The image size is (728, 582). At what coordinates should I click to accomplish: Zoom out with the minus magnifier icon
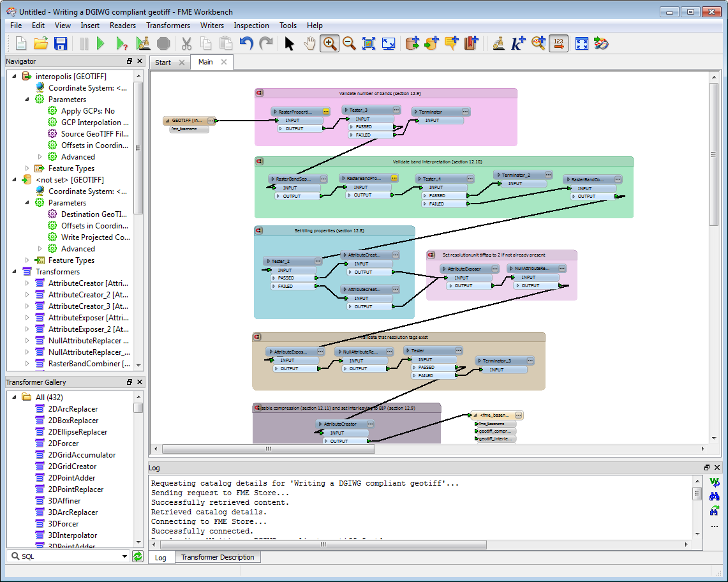[x=349, y=43]
